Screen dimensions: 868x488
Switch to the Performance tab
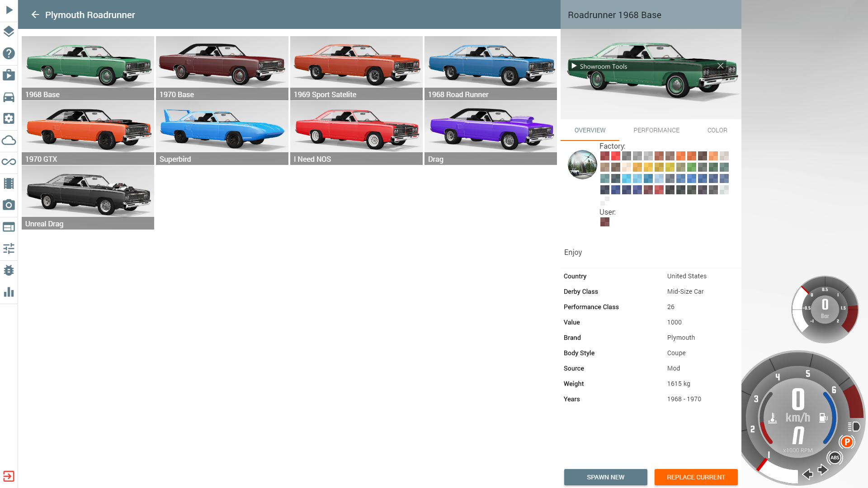click(x=656, y=130)
